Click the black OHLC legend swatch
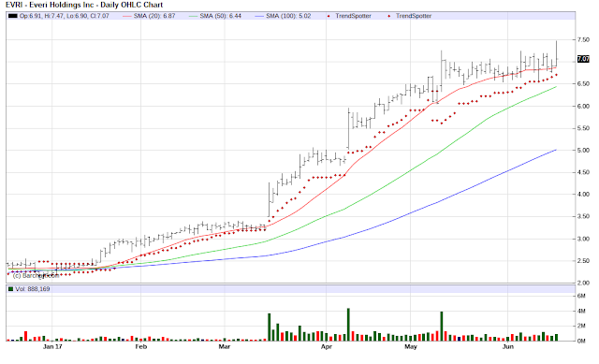 click(12, 16)
